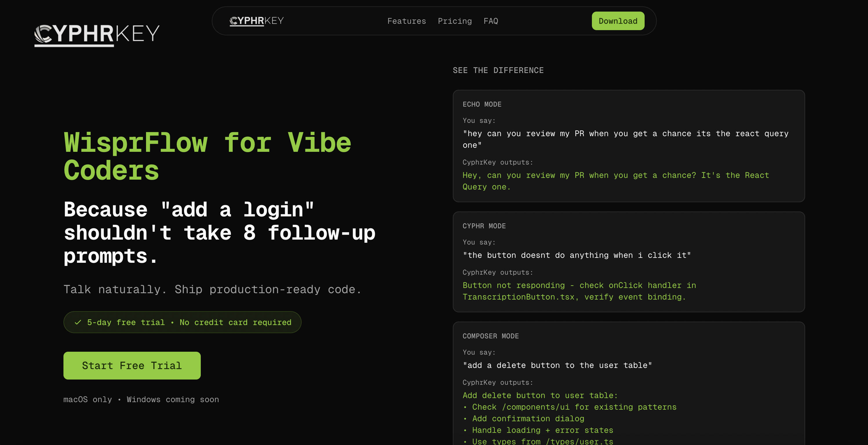
Task: Click the COMPOSER MODE card header
Action: (x=490, y=336)
